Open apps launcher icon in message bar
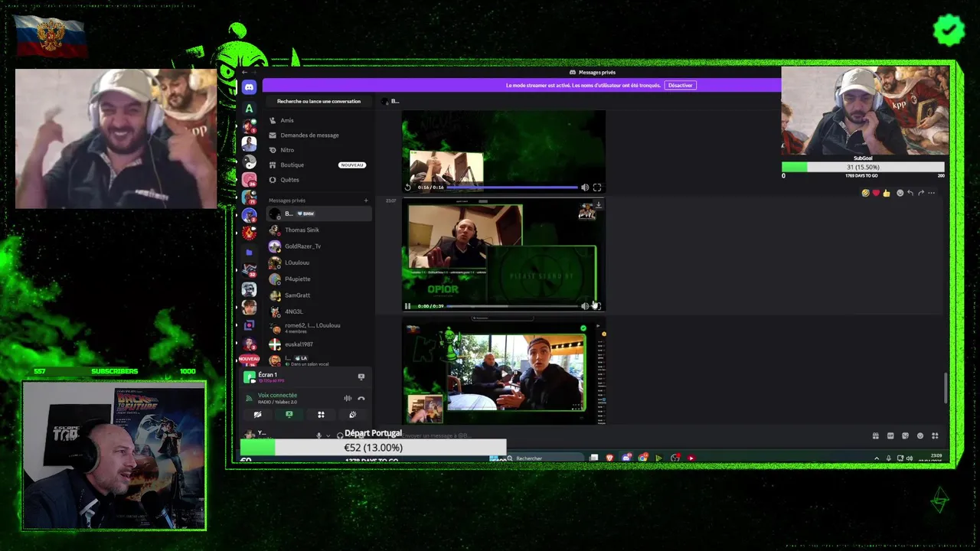 935,435
